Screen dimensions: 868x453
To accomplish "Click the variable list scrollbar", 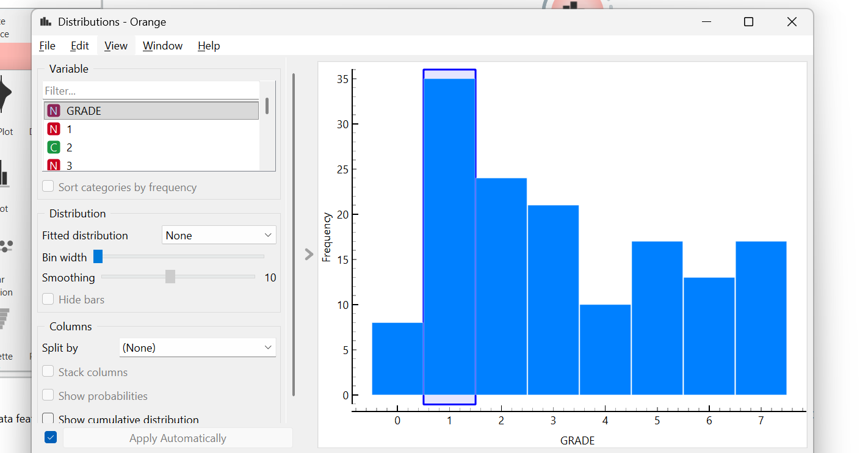I will (x=267, y=106).
